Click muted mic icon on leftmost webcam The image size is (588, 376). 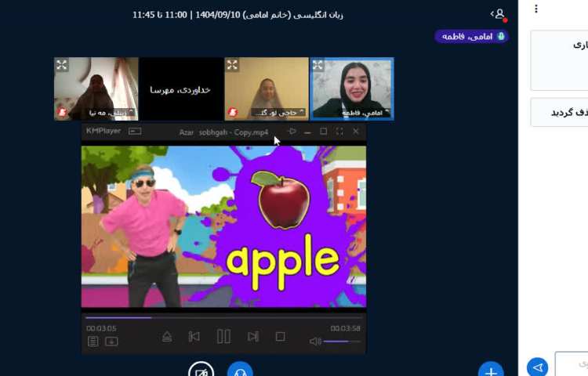tap(62, 112)
